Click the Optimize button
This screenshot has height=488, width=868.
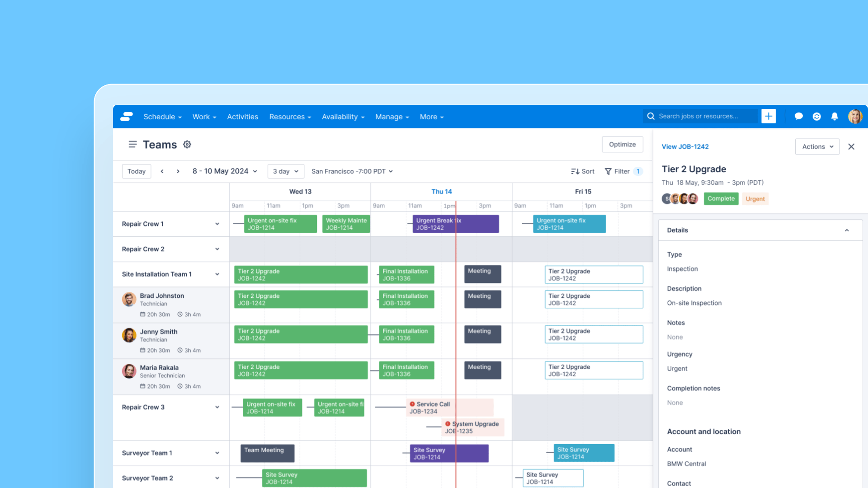coord(622,144)
